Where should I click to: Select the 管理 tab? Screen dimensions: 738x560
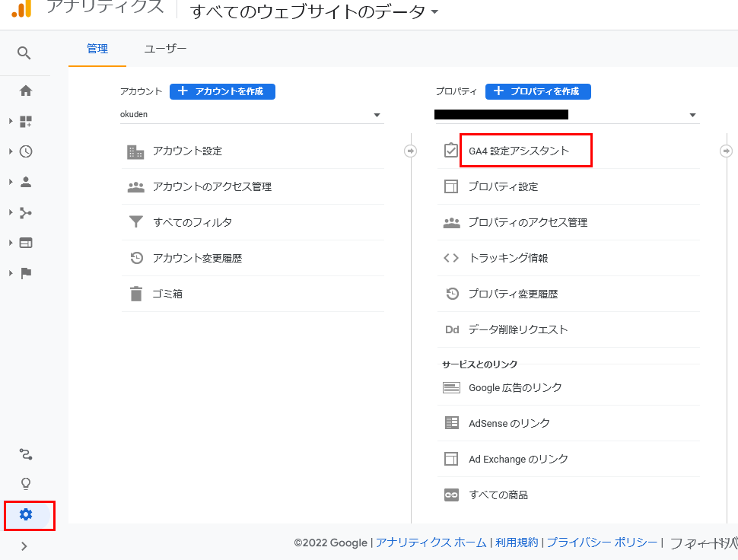pyautogui.click(x=97, y=49)
